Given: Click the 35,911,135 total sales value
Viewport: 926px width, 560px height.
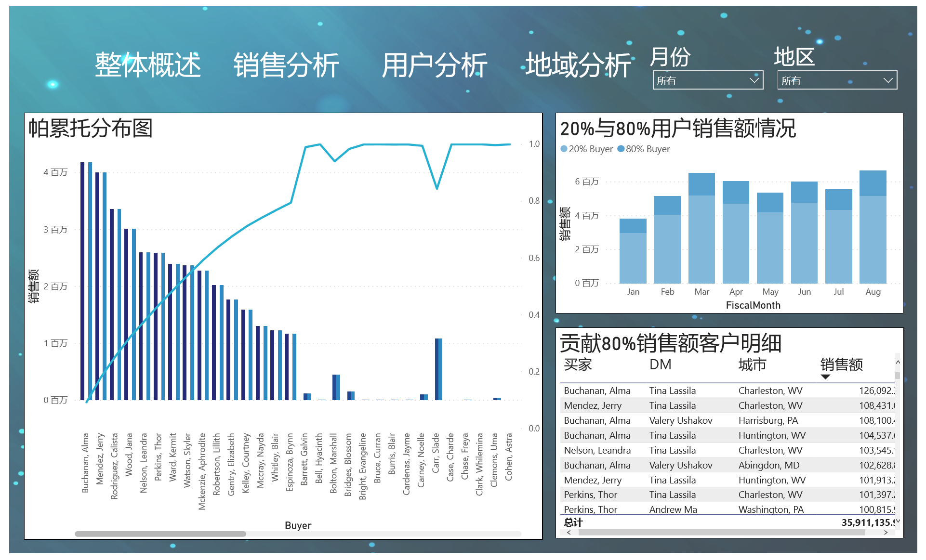Looking at the screenshot, I should click(x=868, y=522).
